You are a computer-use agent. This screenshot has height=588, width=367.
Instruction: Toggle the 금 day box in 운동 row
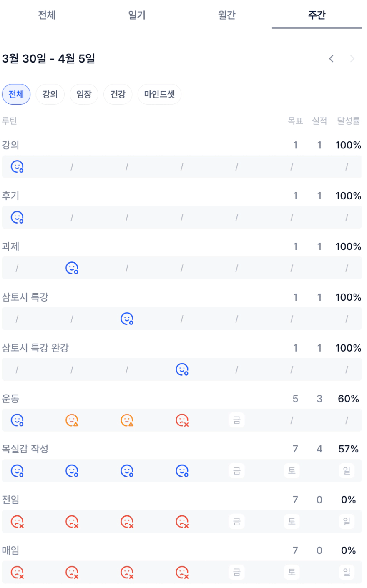pyautogui.click(x=237, y=420)
